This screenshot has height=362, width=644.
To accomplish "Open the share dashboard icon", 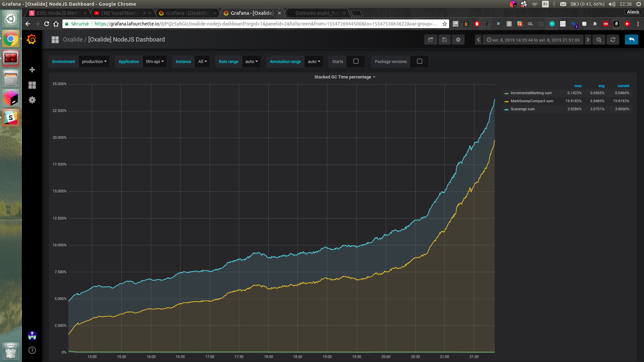I will [x=431, y=40].
